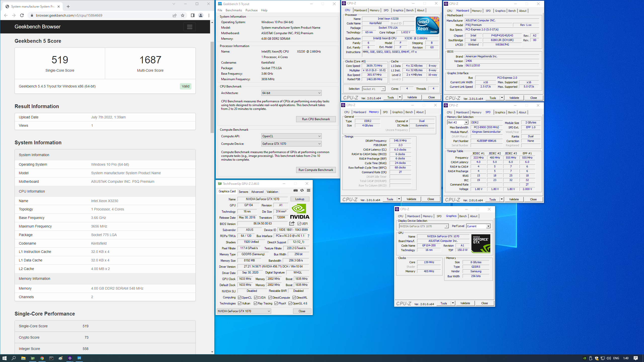Click Geekbench taskbar icon
Screen dimensions: 644x362
coord(79,358)
